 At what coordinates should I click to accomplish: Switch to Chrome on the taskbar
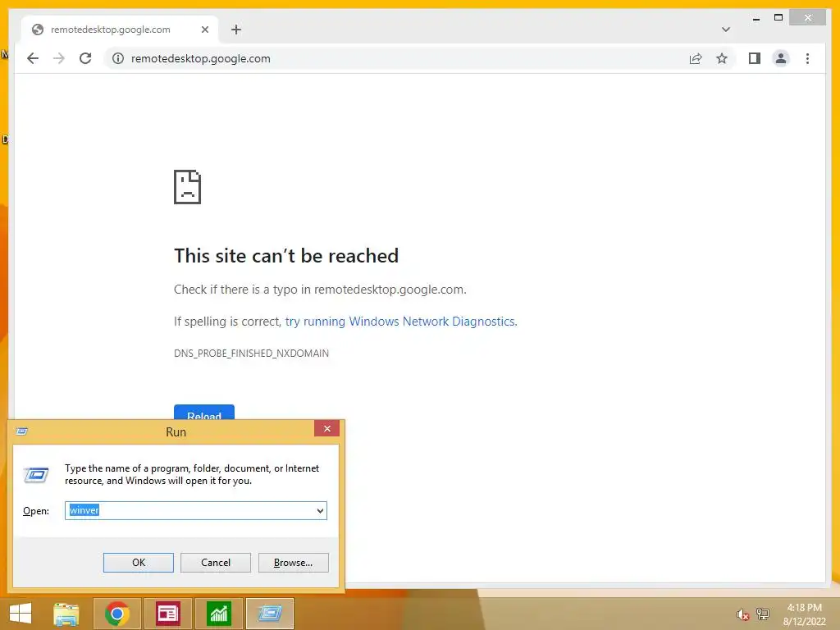pos(116,614)
